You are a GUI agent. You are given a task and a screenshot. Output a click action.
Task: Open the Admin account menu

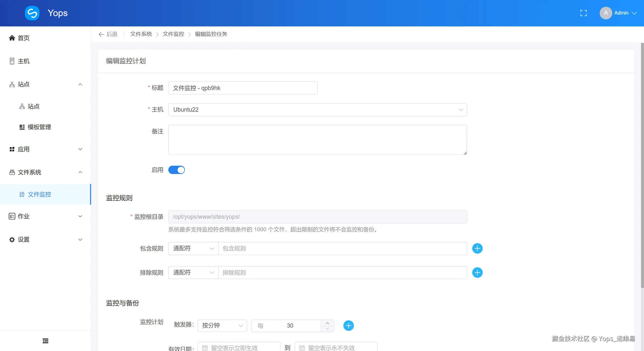pyautogui.click(x=621, y=13)
